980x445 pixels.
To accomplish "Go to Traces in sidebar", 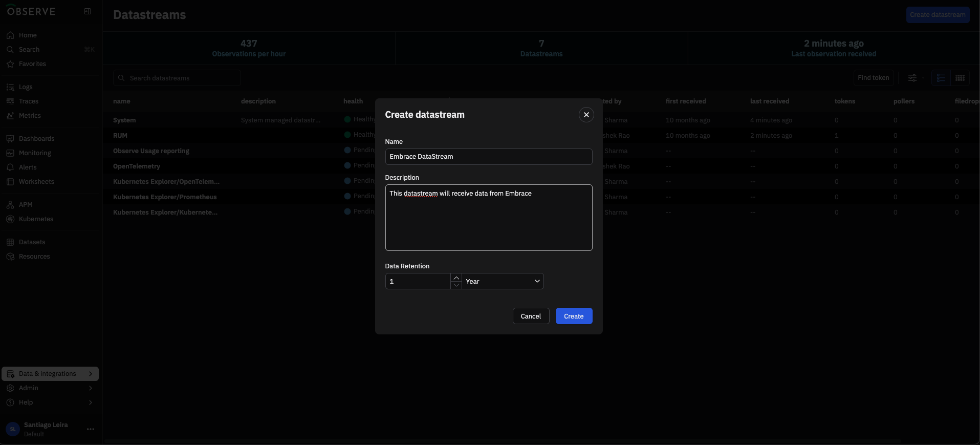I will tap(29, 101).
